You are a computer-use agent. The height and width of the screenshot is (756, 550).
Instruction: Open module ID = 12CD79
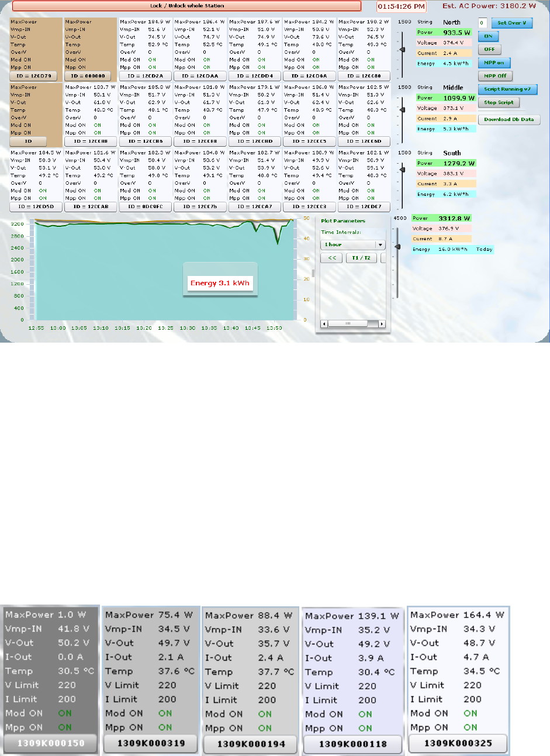tap(34, 75)
